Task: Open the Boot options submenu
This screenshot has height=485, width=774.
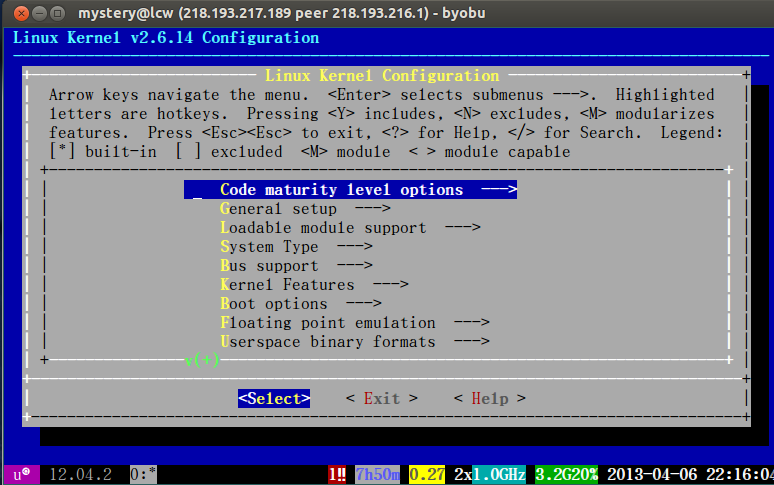Action: tap(301, 303)
